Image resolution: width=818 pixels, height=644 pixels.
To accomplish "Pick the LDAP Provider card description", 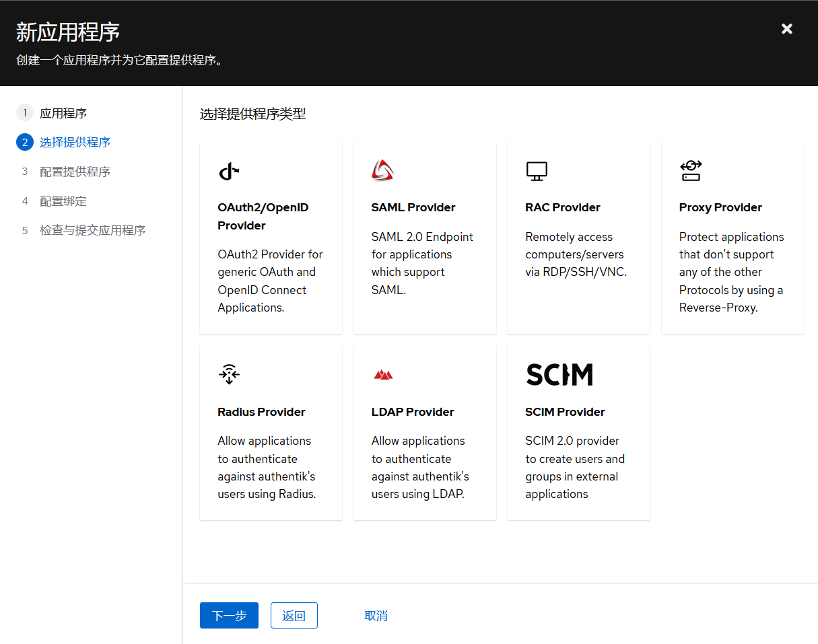I will click(420, 467).
